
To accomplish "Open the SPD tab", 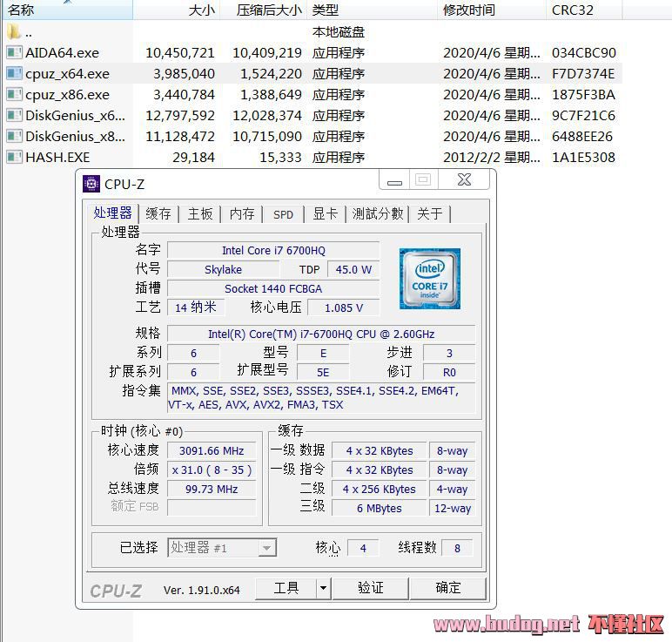I will point(283,214).
